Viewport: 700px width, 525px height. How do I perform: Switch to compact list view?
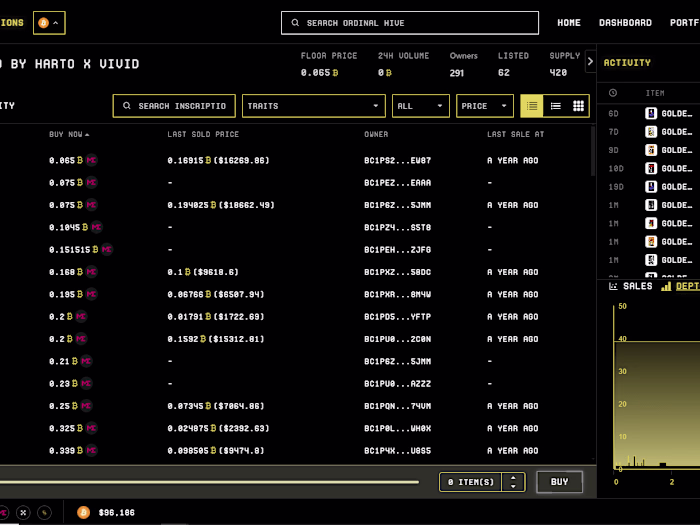tap(555, 106)
